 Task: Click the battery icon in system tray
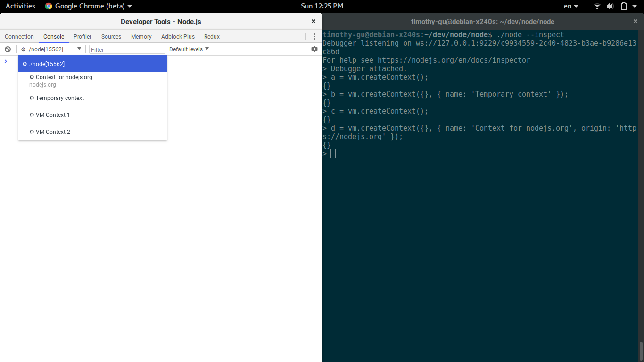coord(623,6)
